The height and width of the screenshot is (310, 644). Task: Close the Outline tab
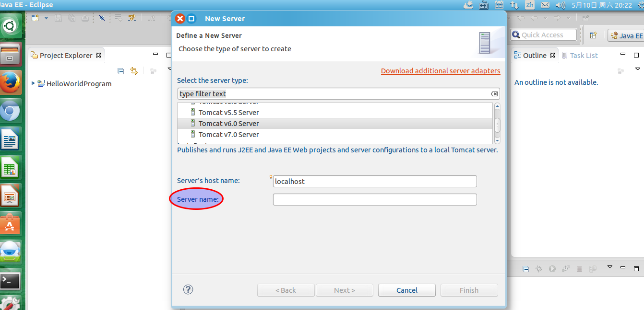click(x=552, y=55)
